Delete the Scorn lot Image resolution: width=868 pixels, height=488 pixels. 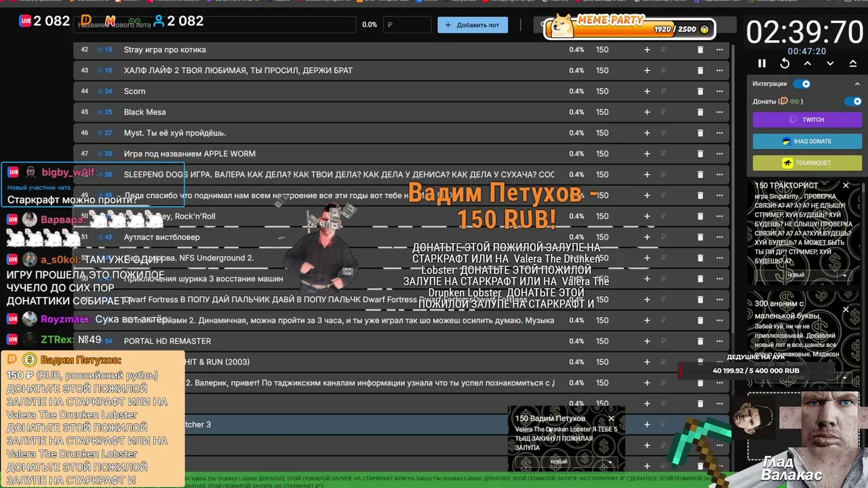(701, 91)
